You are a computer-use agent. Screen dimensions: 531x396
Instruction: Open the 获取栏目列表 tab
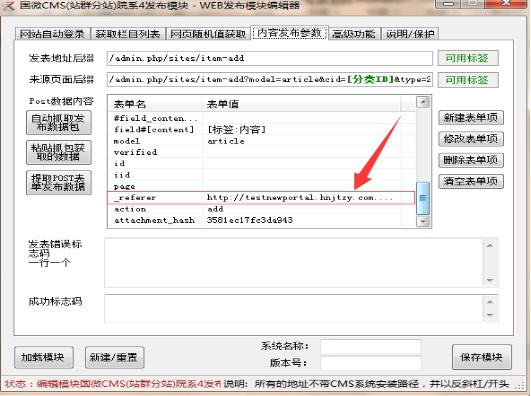point(128,34)
